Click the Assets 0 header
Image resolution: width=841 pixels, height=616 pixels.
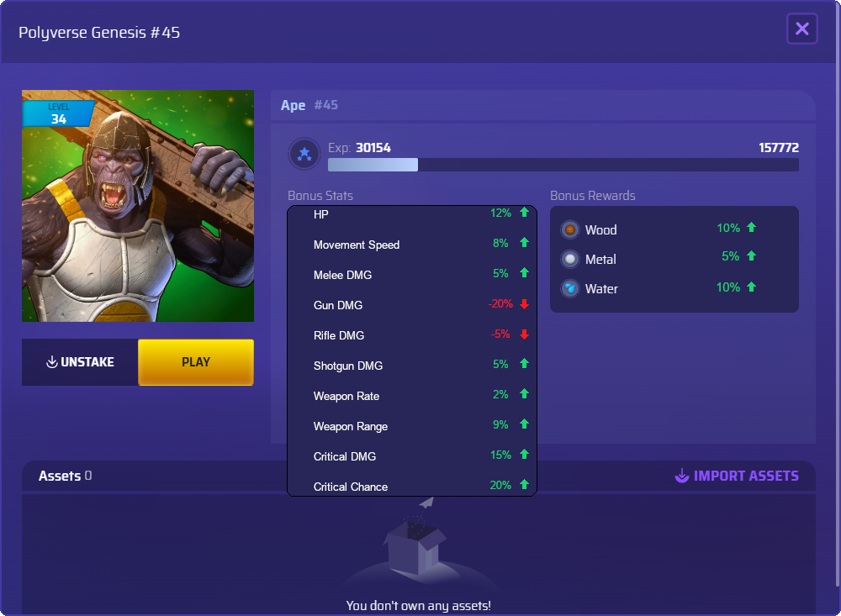click(x=65, y=476)
